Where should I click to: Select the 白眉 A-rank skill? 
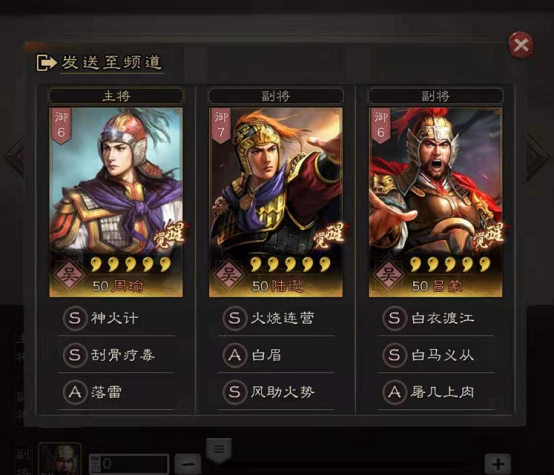(x=276, y=355)
